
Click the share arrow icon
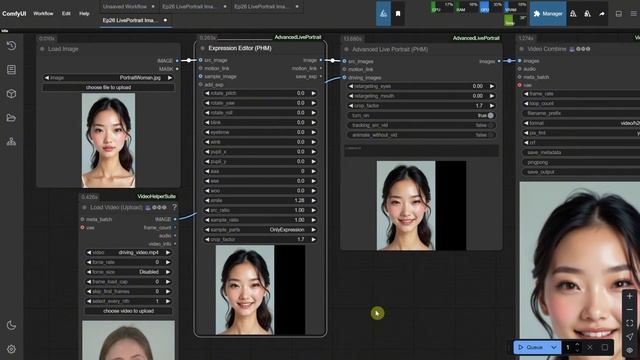point(602,13)
